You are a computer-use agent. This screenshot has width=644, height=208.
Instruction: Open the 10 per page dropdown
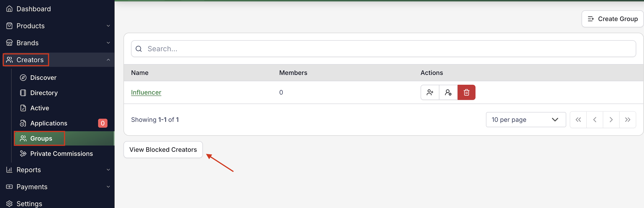click(526, 120)
